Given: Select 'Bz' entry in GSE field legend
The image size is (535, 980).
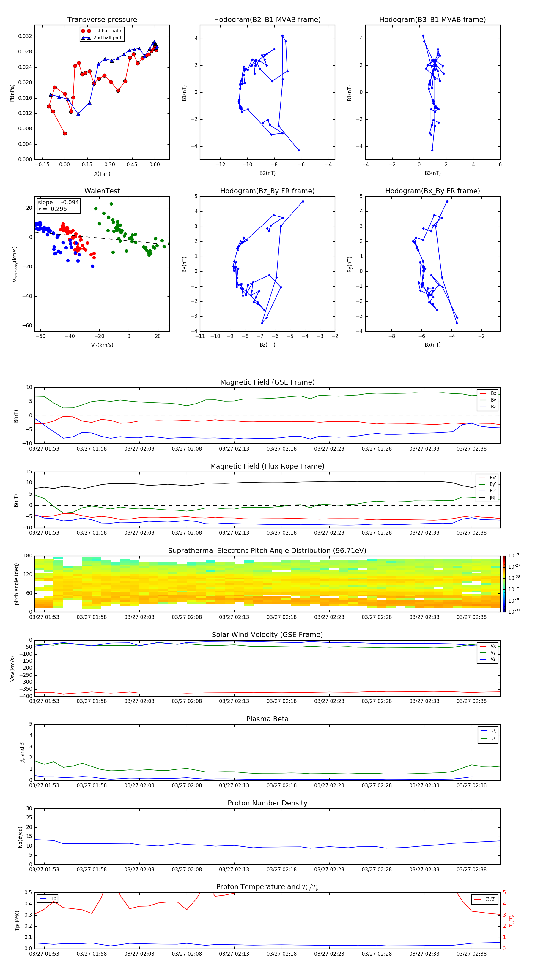Looking at the screenshot, I should [x=488, y=407].
